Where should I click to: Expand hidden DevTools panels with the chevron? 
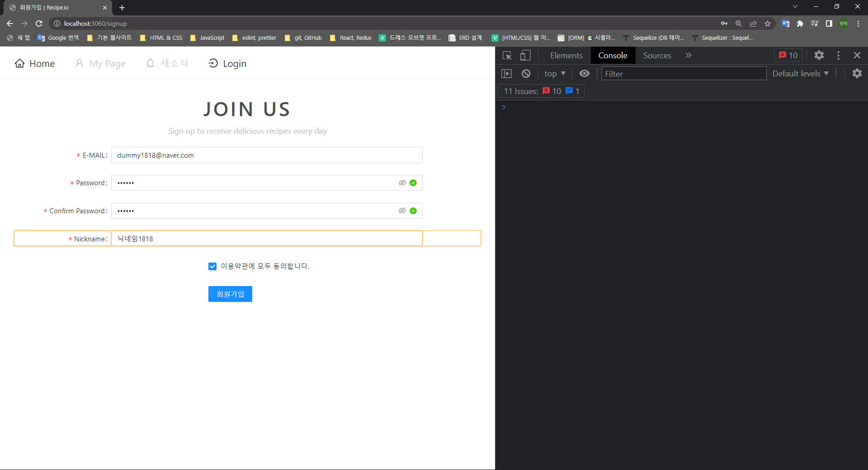pos(688,55)
